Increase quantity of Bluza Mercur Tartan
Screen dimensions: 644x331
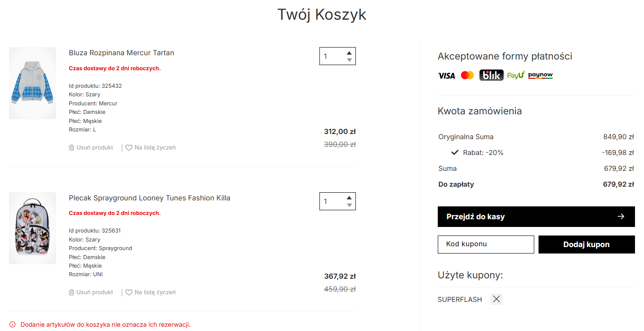tap(349, 53)
